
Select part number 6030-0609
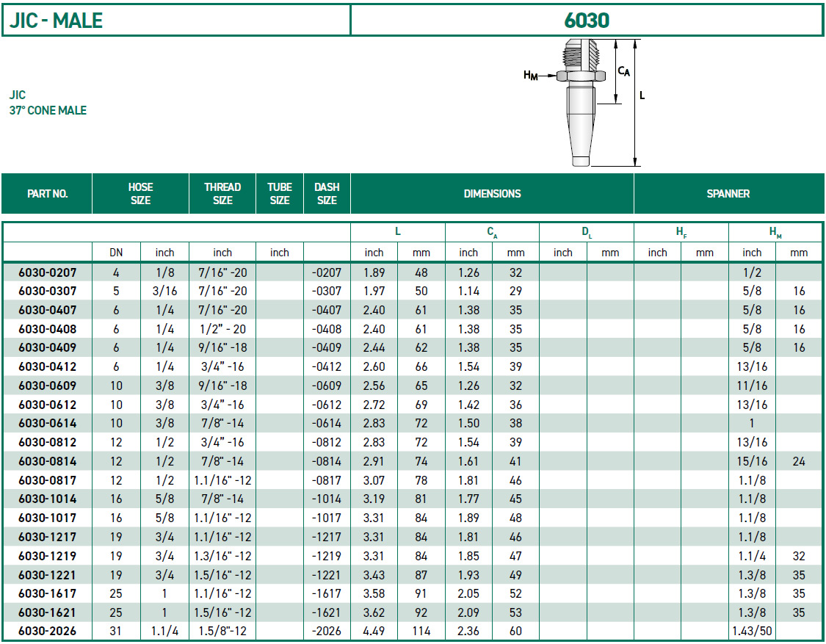point(48,386)
